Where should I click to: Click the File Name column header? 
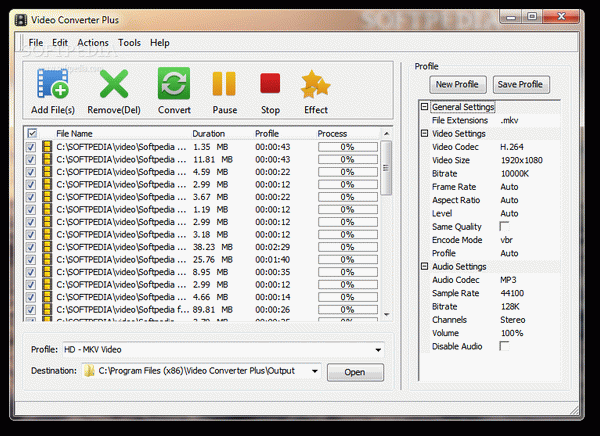click(74, 133)
